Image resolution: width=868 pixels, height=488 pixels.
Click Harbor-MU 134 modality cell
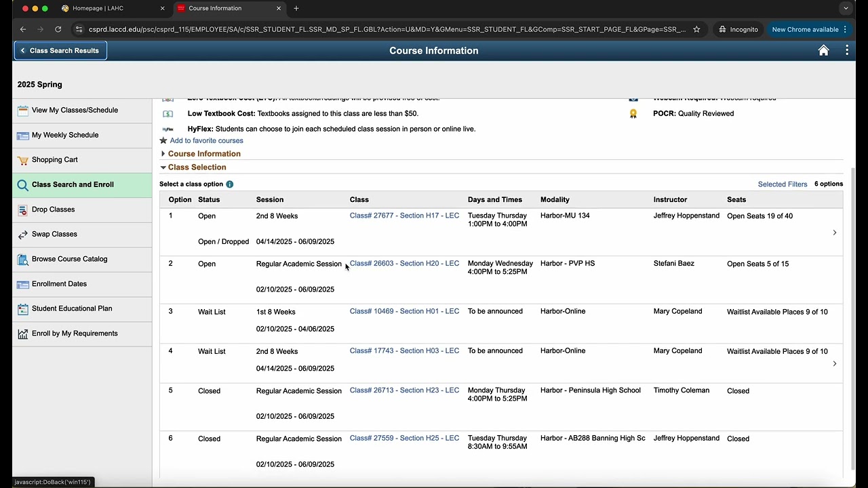(565, 216)
